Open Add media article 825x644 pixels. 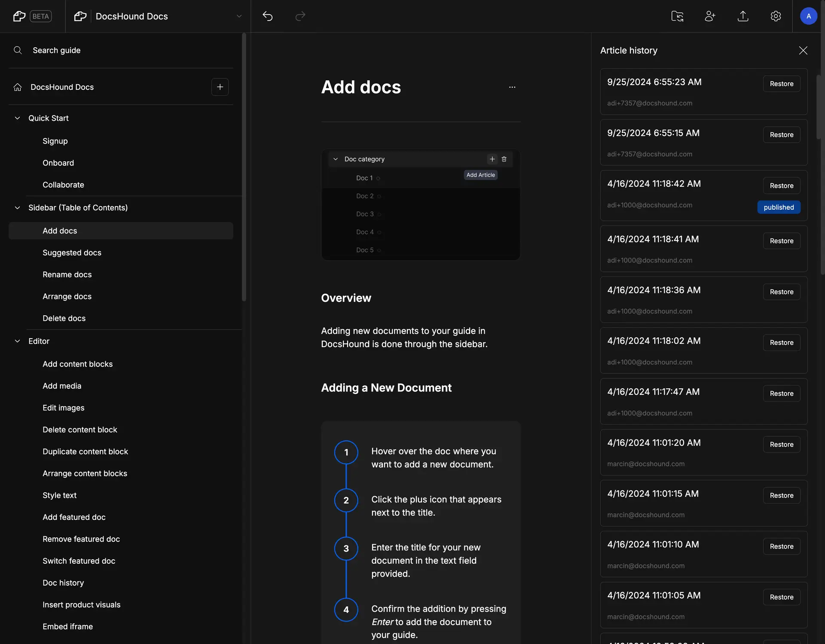[x=62, y=386]
